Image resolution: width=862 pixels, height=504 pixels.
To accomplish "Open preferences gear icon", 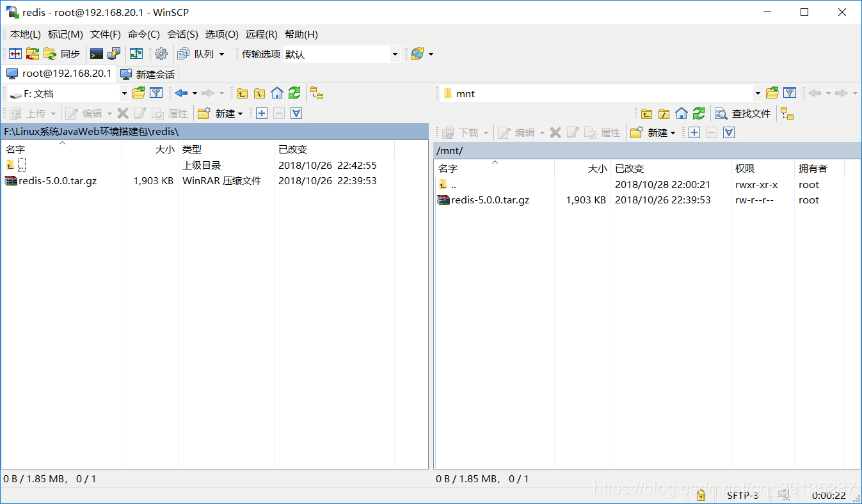I will point(161,54).
